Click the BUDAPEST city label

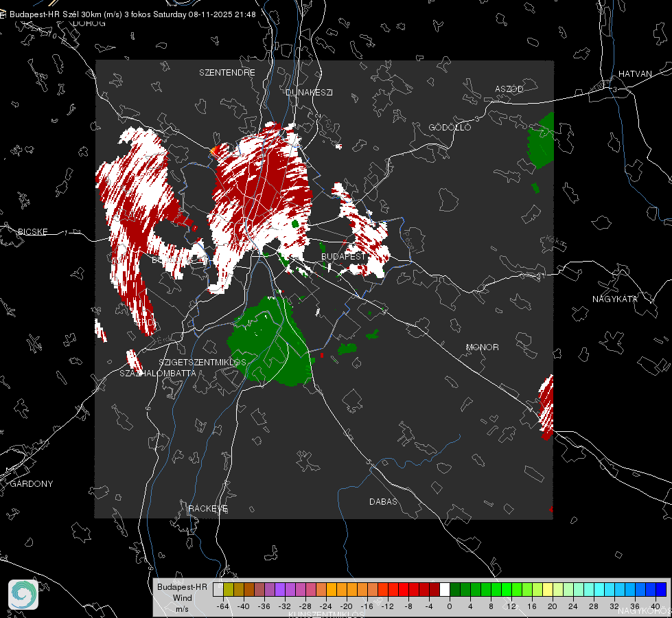coord(343,256)
